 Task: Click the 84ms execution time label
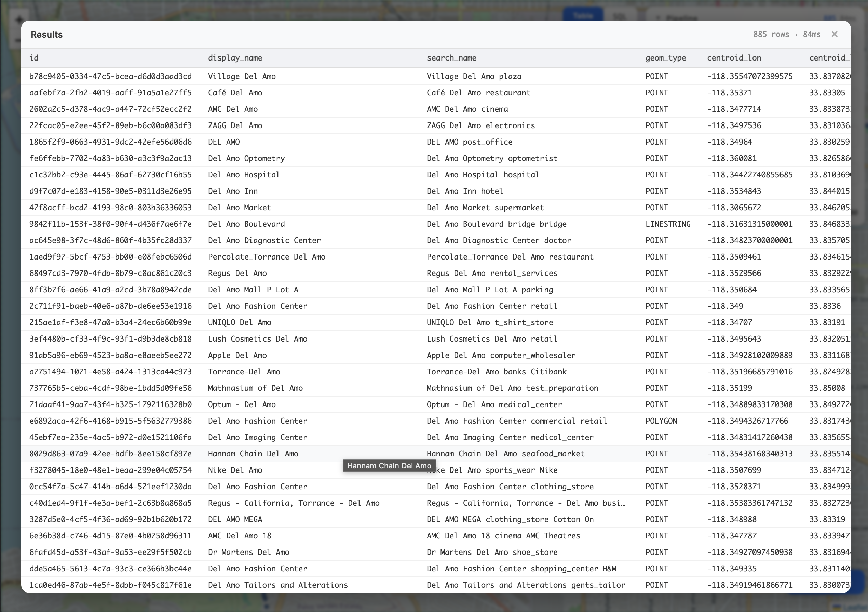811,35
